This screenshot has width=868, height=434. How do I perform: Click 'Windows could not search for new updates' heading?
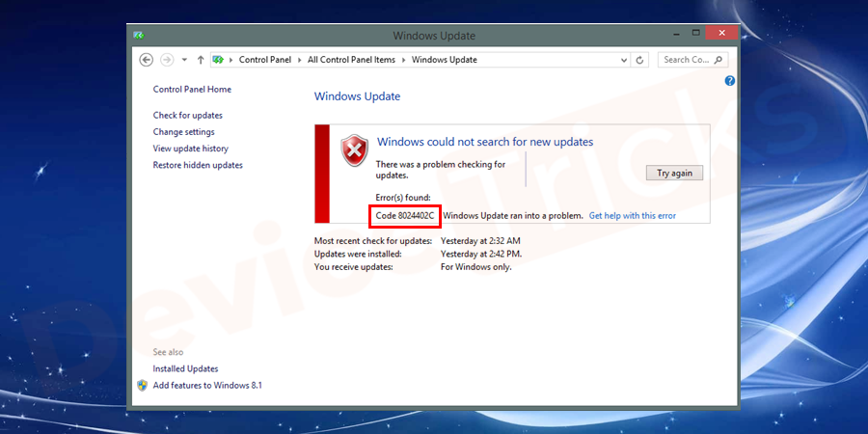coord(485,142)
